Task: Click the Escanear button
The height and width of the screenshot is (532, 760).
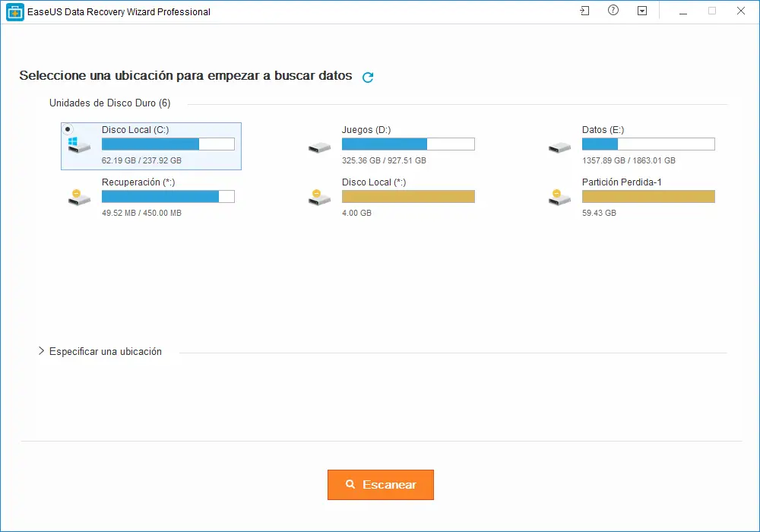Action: [381, 485]
